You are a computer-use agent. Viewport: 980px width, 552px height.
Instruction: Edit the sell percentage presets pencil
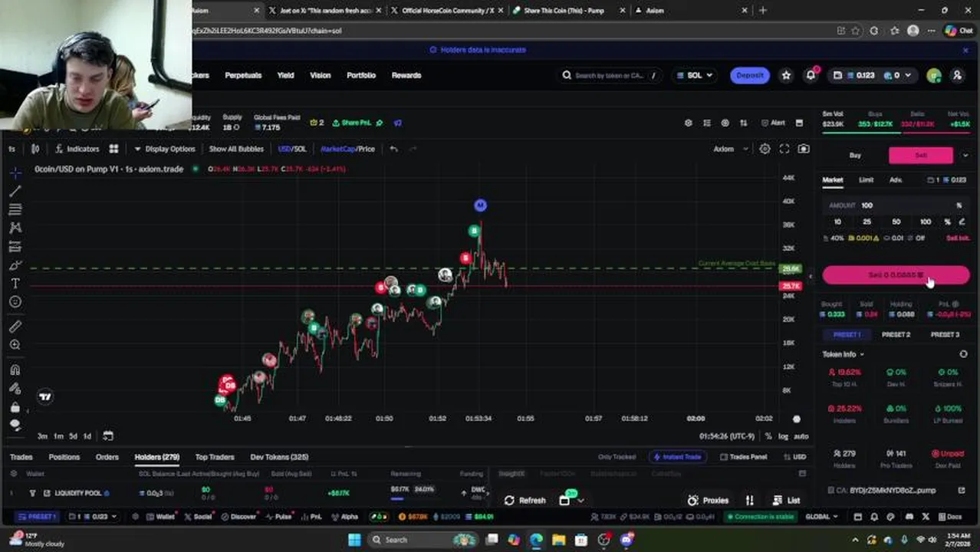[962, 222]
